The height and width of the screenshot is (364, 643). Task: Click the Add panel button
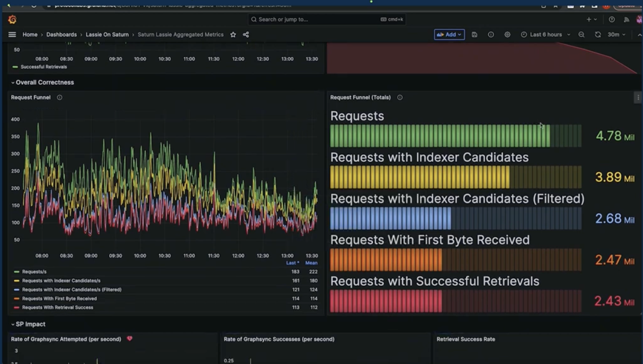coord(448,34)
